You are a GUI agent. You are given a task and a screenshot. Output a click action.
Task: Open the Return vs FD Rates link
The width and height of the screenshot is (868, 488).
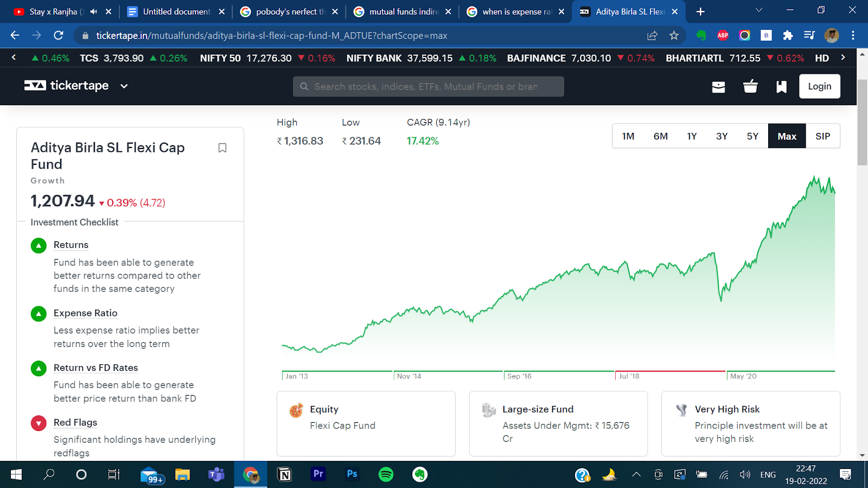pos(95,368)
